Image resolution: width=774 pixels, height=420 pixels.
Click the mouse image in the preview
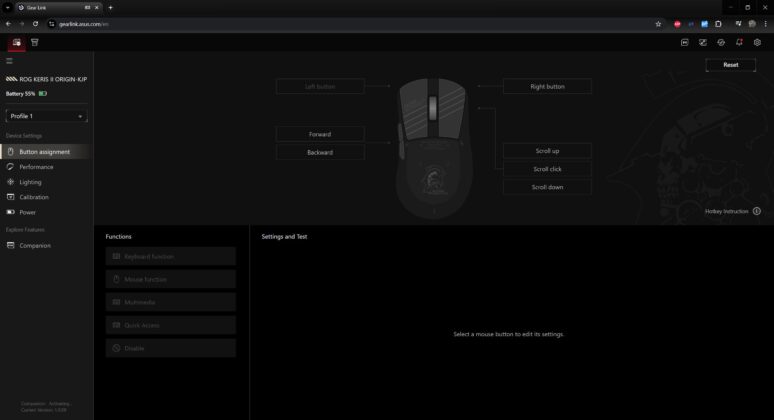tap(433, 148)
